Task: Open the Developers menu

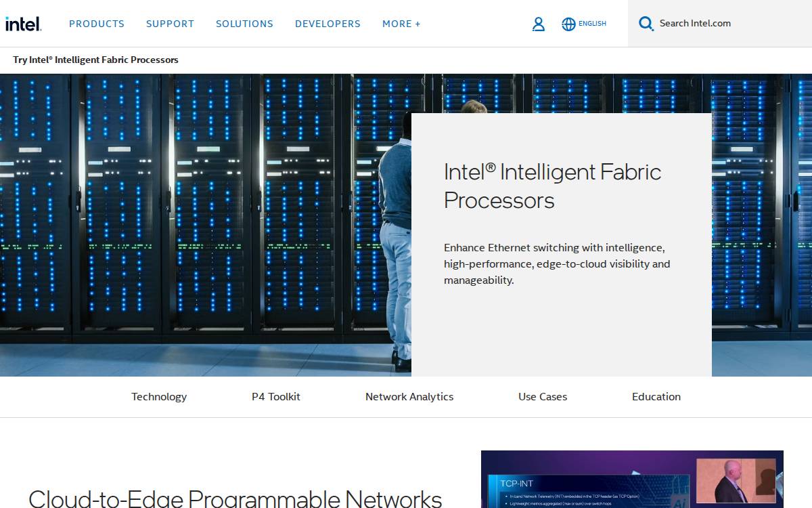Action: coord(328,24)
